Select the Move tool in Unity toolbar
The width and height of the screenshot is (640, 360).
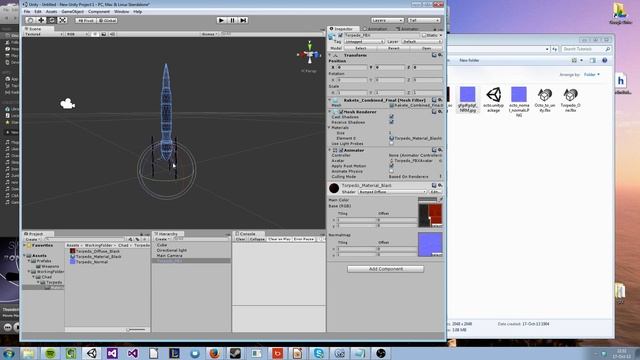pyautogui.click(x=41, y=20)
